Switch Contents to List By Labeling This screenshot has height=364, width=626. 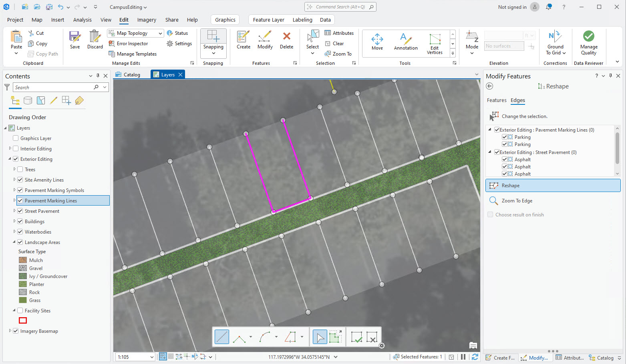tap(79, 101)
